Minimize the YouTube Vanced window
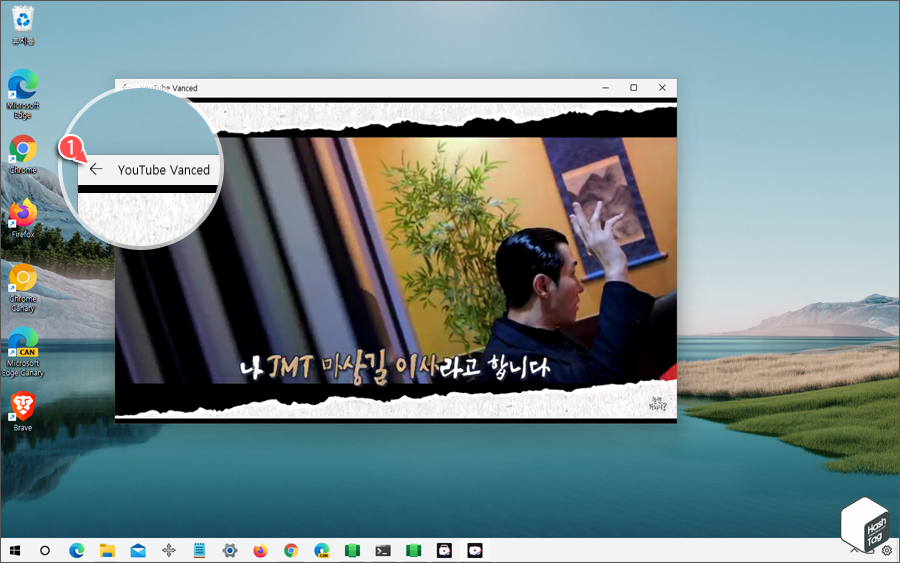 coord(606,88)
